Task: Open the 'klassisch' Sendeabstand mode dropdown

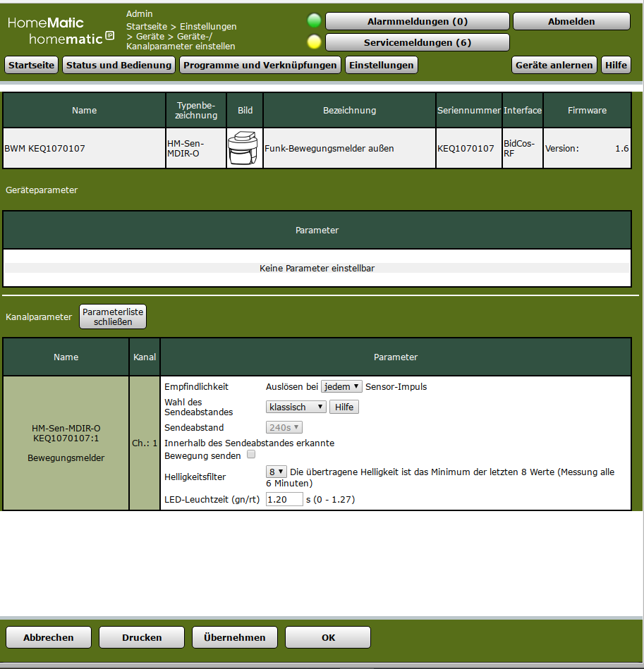Action: (x=296, y=407)
